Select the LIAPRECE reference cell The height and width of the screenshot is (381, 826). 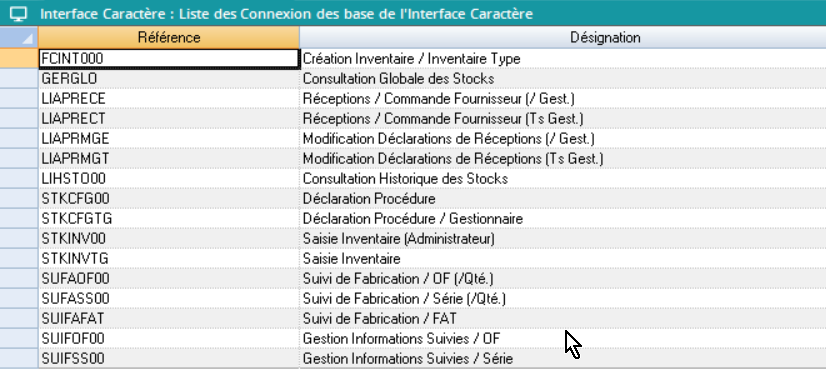point(169,99)
